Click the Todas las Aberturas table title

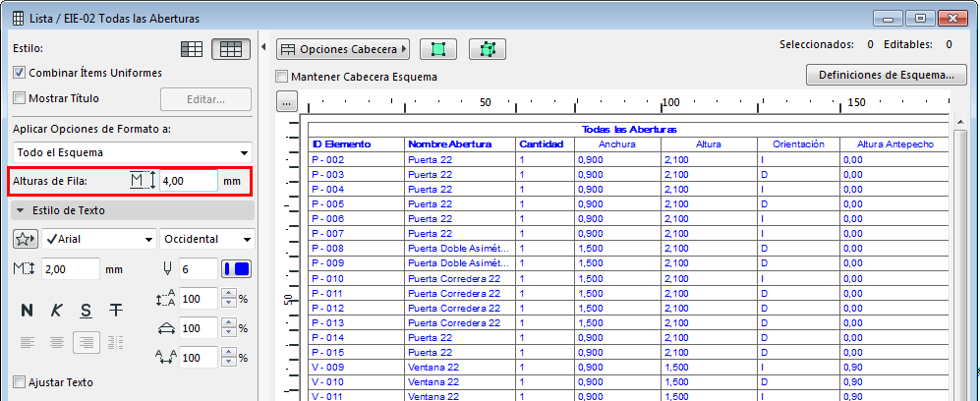pos(629,130)
